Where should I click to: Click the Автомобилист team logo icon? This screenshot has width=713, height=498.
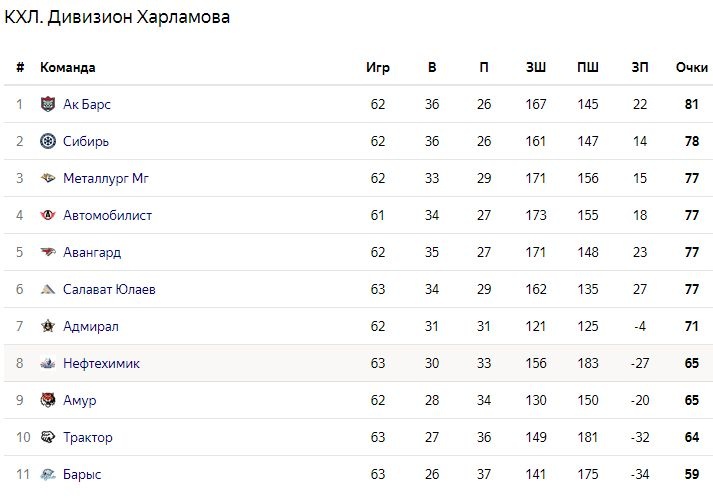[x=48, y=215]
